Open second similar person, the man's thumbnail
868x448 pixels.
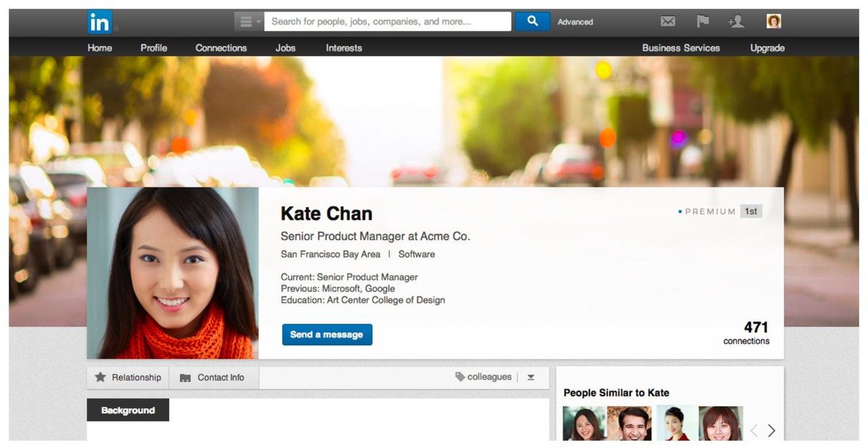click(x=629, y=424)
